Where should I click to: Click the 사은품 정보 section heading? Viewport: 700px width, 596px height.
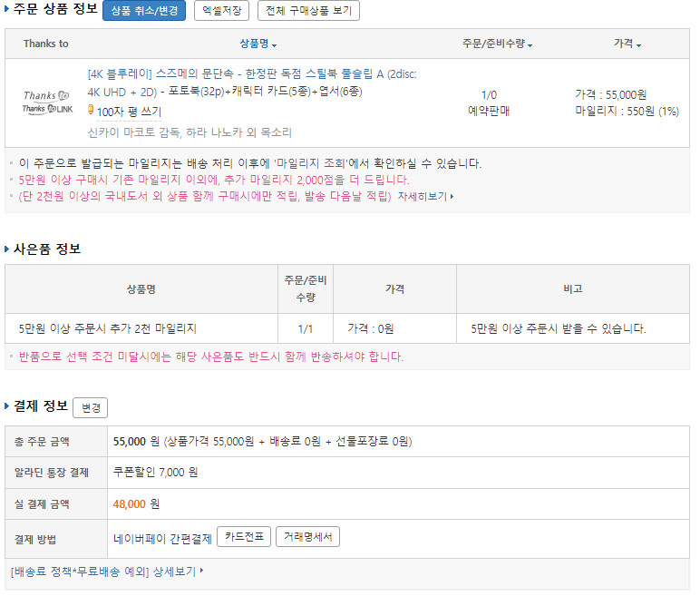[47, 249]
